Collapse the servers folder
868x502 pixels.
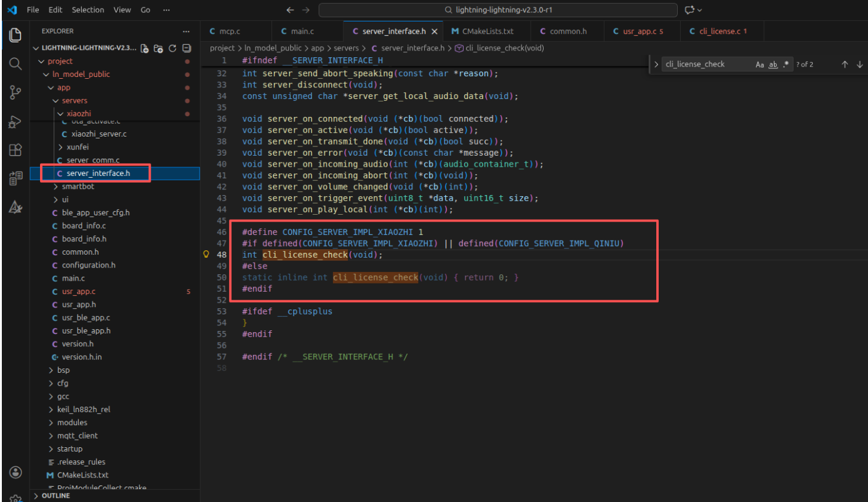56,100
